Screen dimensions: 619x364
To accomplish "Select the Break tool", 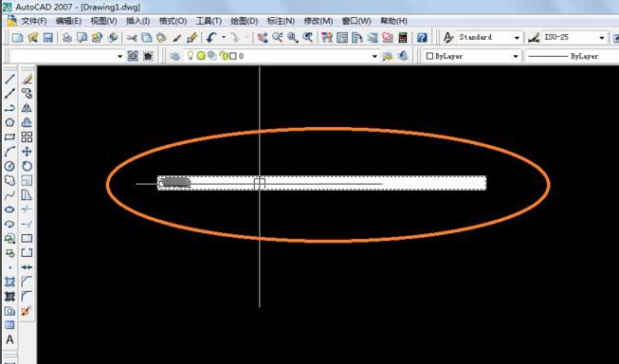I will (27, 253).
